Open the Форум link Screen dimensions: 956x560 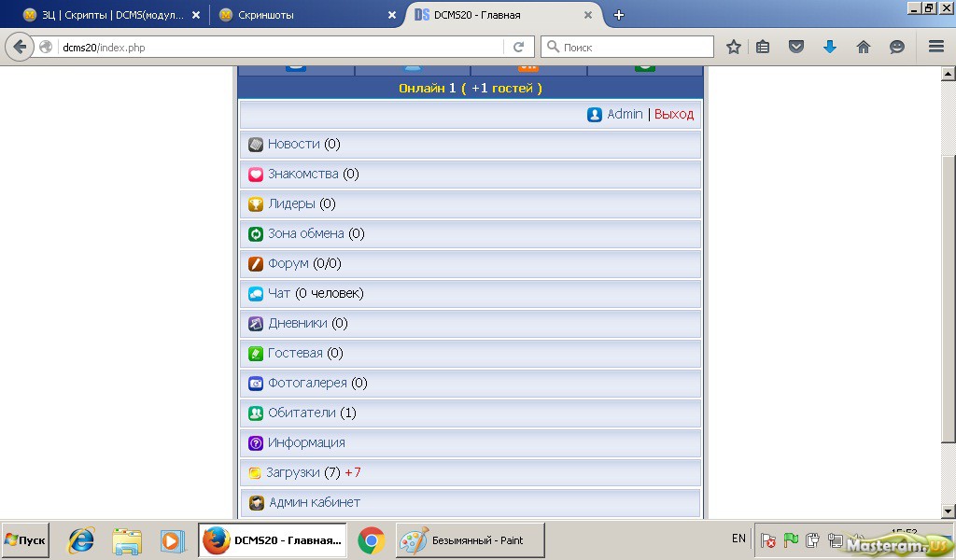click(288, 264)
